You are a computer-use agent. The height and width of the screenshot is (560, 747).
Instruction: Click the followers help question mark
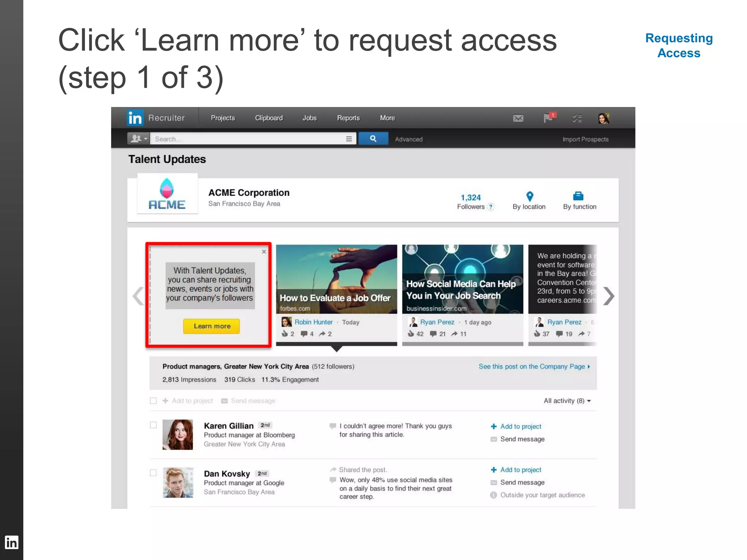pos(491,207)
